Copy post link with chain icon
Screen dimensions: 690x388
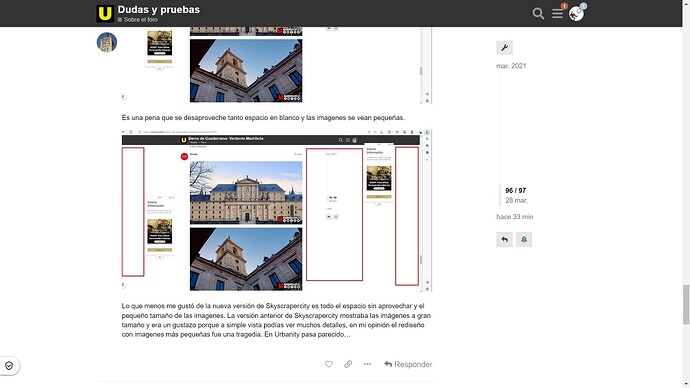(x=348, y=364)
